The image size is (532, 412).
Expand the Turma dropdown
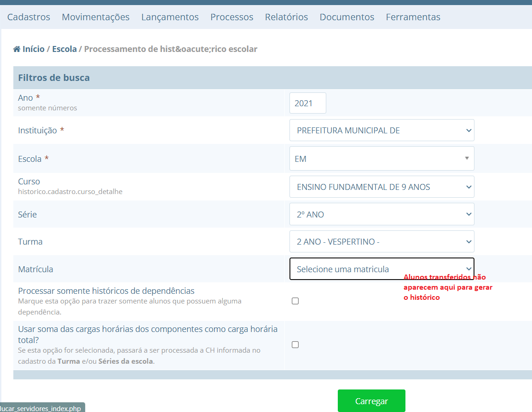pos(382,241)
